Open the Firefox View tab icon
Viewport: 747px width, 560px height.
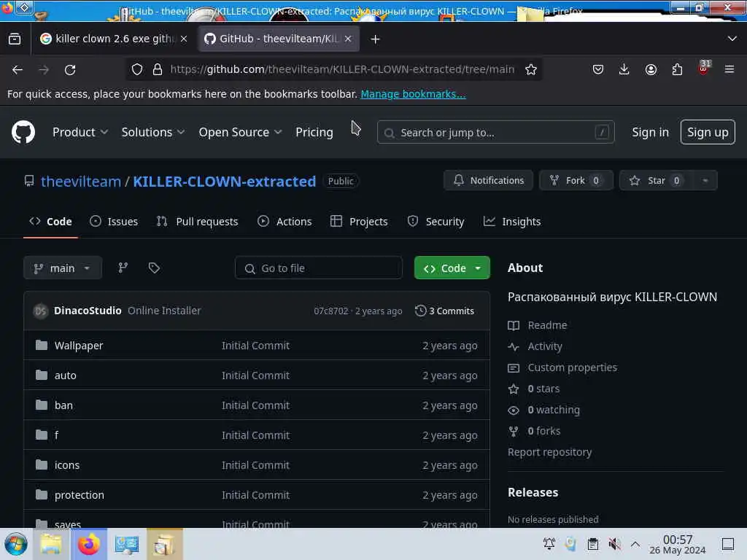15,39
